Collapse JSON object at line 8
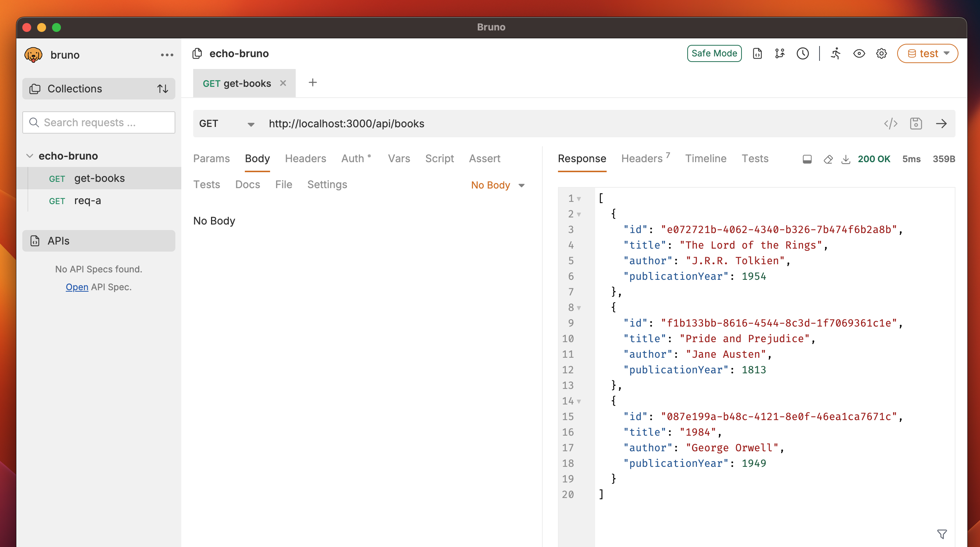980x547 pixels. coord(578,308)
